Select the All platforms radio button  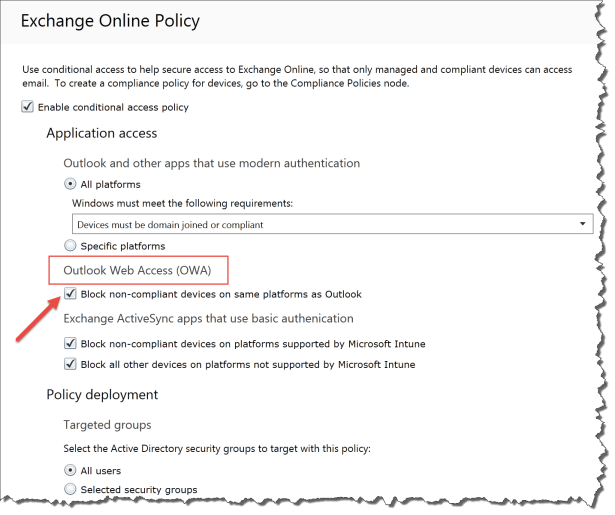click(70, 184)
